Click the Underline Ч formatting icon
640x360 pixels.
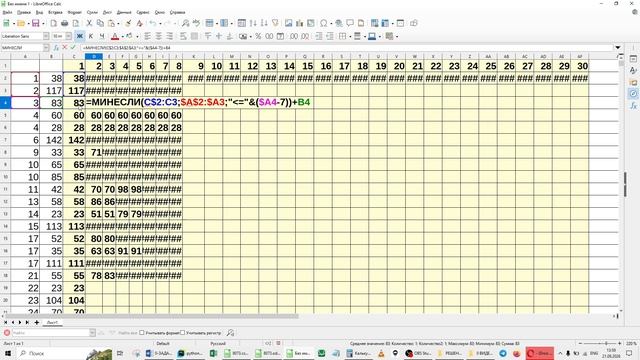coord(102,36)
